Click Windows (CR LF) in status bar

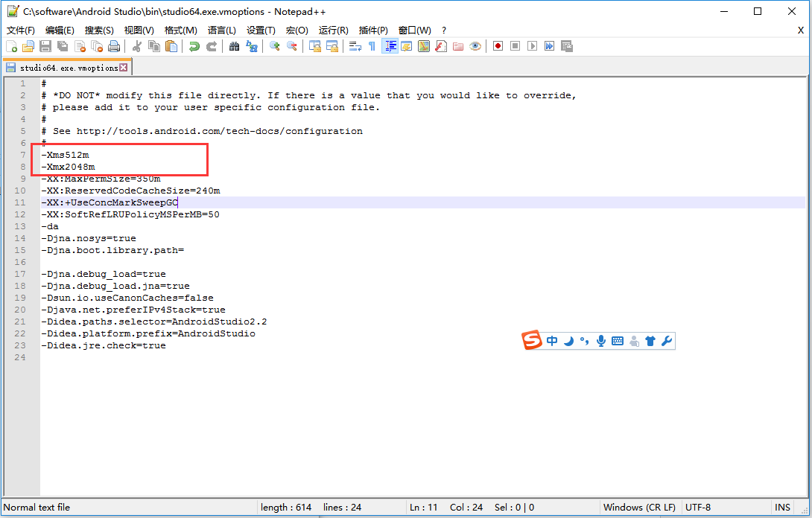(x=639, y=507)
